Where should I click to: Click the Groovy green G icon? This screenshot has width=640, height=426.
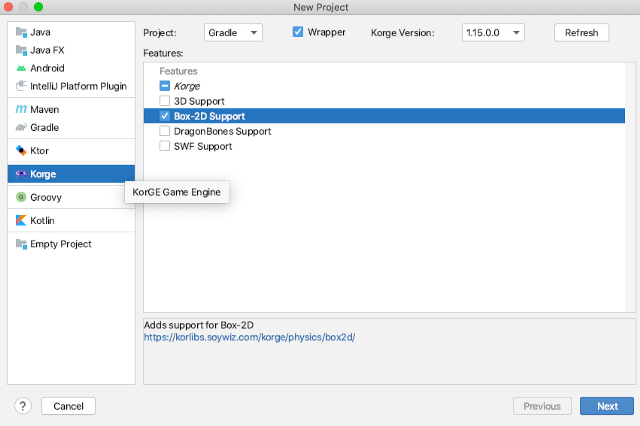pyautogui.click(x=21, y=197)
